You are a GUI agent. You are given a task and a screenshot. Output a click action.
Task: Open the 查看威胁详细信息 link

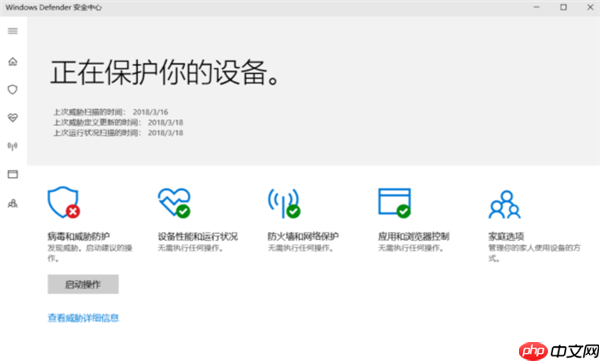click(83, 318)
